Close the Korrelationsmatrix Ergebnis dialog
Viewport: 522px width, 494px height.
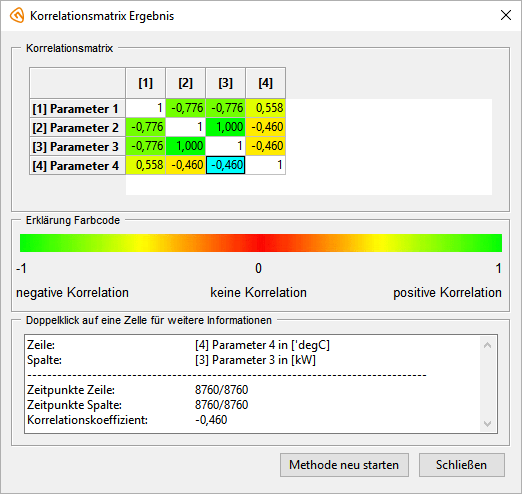pyautogui.click(x=506, y=15)
